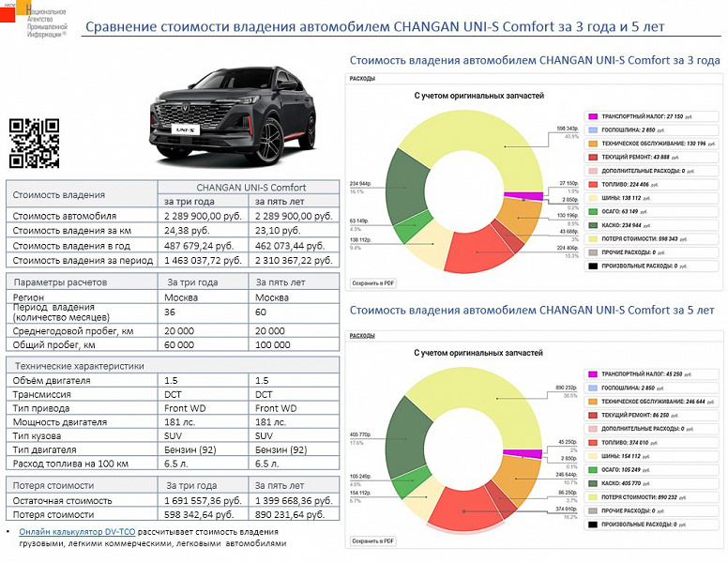Select the РАСХОДЫ tab above the 3-year chart
The height and width of the screenshot is (563, 728).
[x=362, y=79]
